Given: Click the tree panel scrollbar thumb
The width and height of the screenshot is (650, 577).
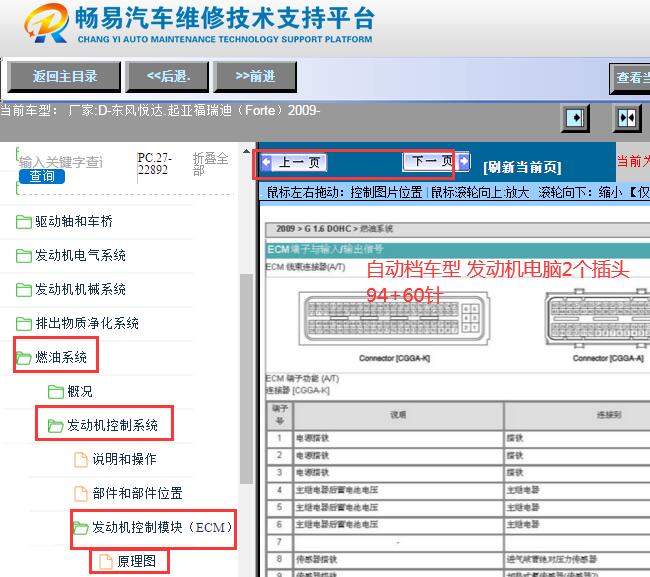Looking at the screenshot, I should tap(246, 379).
